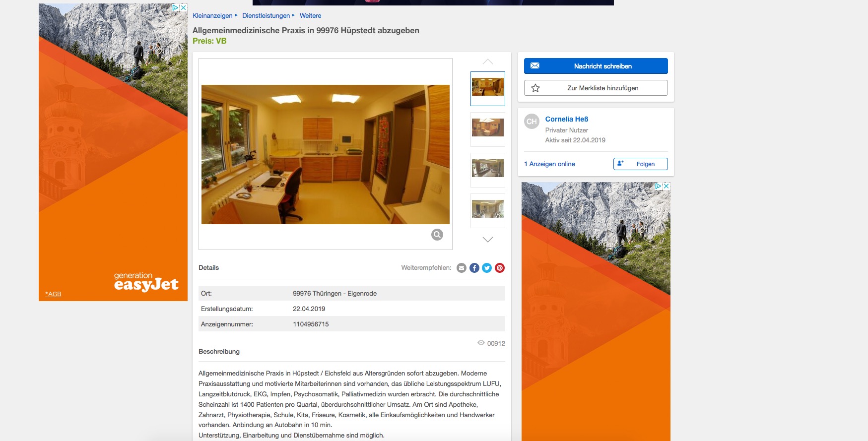Open AdChoices info on left ad
The width and height of the screenshot is (868, 441).
[175, 7]
